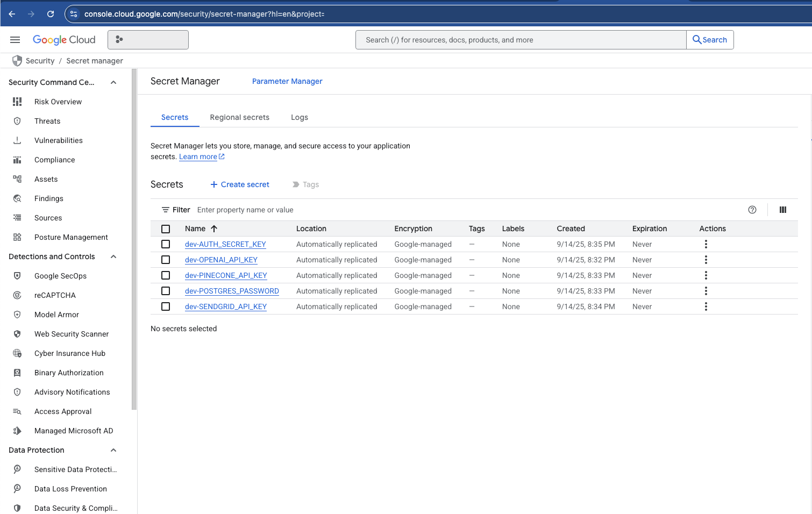This screenshot has height=514, width=812.
Task: Click the Security shield icon in breadcrumb
Action: click(17, 61)
